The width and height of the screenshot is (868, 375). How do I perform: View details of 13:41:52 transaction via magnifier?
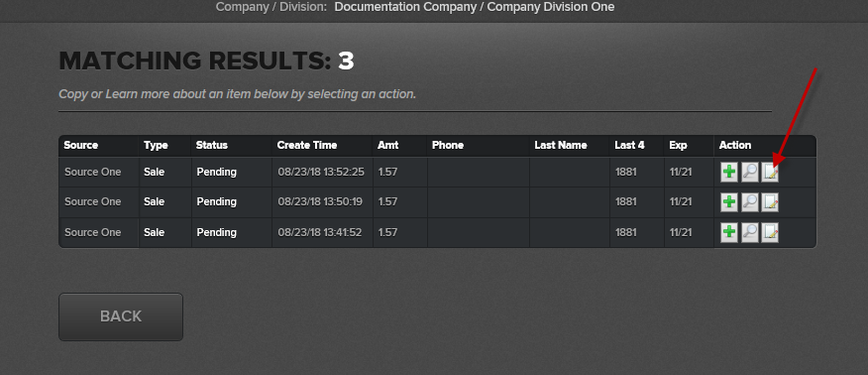(x=749, y=233)
